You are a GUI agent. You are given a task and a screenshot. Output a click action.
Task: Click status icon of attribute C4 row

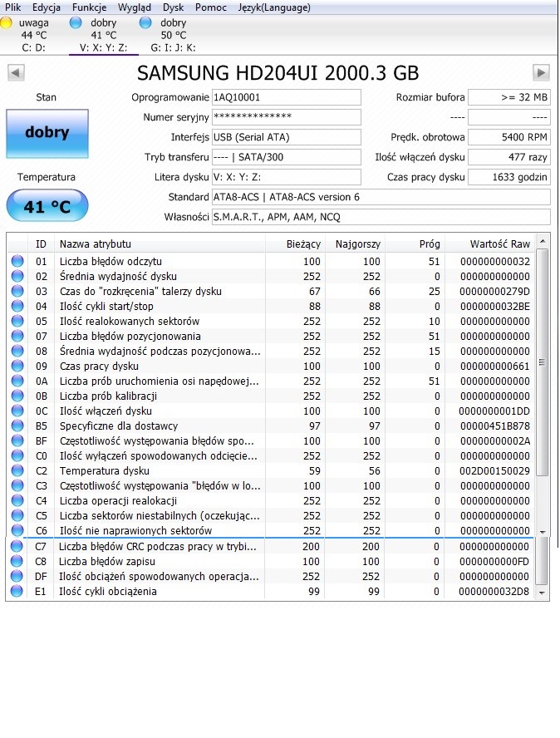pyautogui.click(x=17, y=501)
